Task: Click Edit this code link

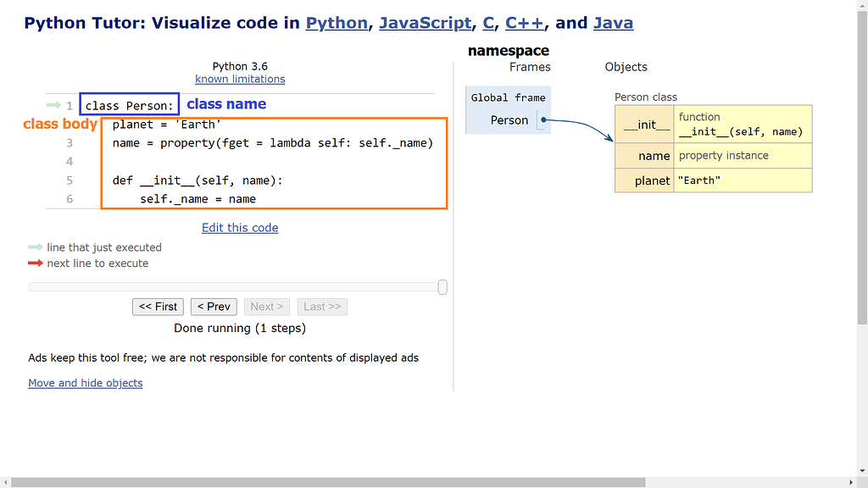Action: click(240, 227)
